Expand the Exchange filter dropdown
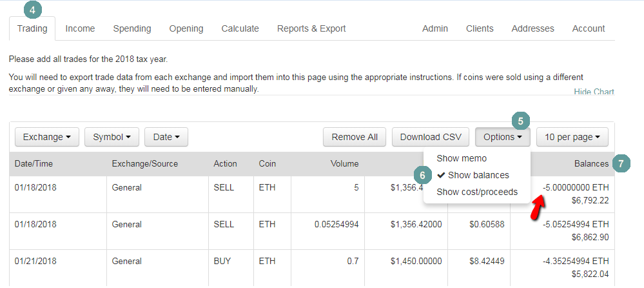The image size is (644, 288). [x=46, y=137]
